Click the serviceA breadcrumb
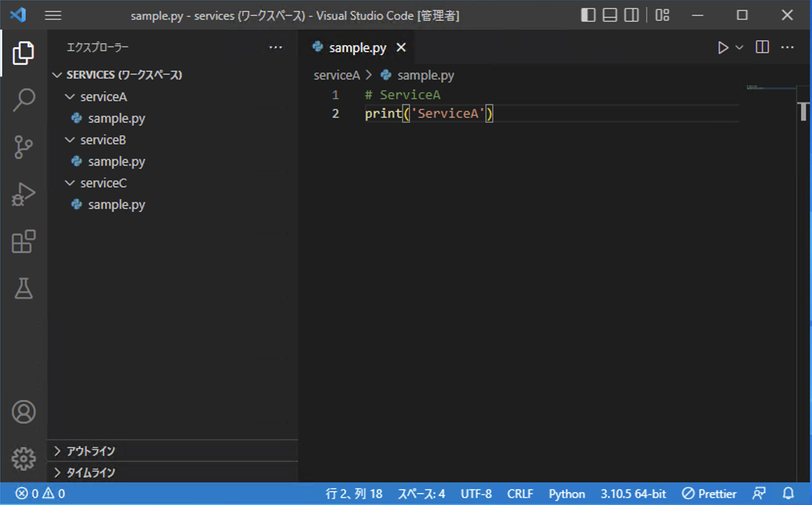The height and width of the screenshot is (505, 812). 337,75
